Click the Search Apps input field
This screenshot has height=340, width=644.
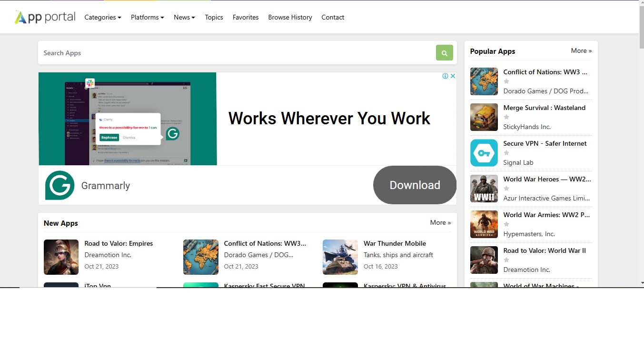(x=237, y=53)
